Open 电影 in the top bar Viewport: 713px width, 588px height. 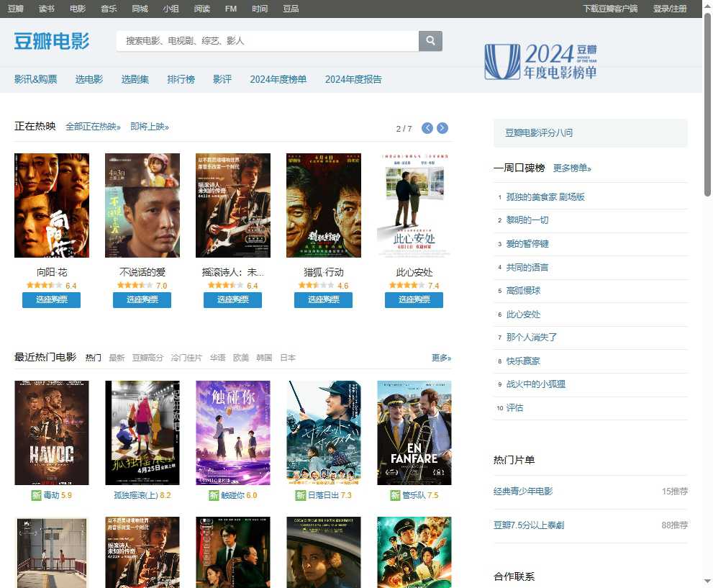78,9
